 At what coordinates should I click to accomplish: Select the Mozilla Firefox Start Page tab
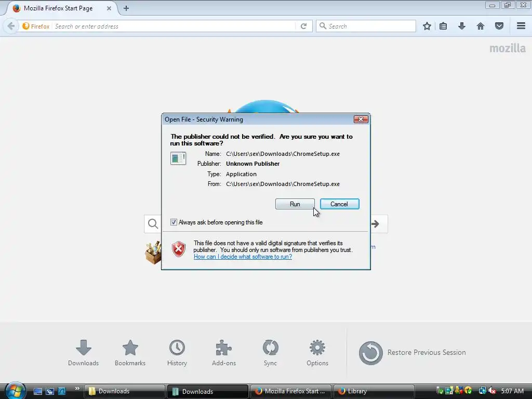pyautogui.click(x=58, y=8)
